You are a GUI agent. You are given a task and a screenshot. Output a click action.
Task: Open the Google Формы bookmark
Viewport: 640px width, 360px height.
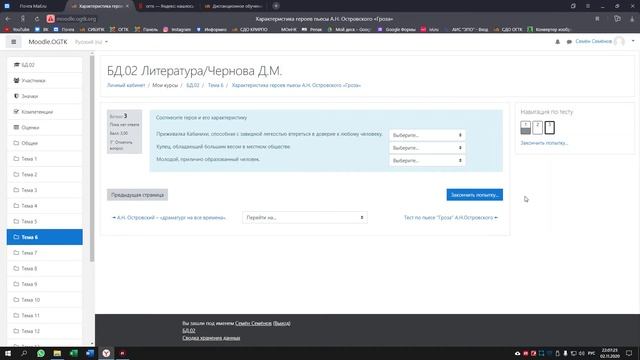tap(397, 29)
